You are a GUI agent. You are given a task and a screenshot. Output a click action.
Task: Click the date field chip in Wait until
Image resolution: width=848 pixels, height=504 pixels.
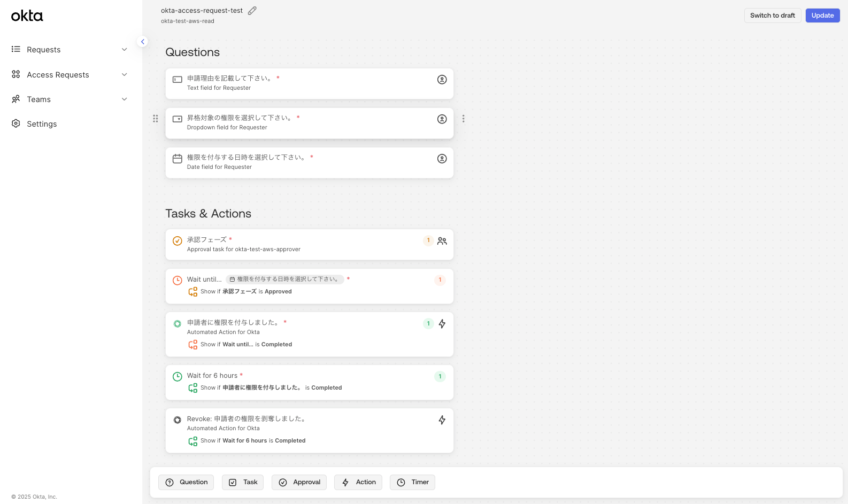(285, 280)
